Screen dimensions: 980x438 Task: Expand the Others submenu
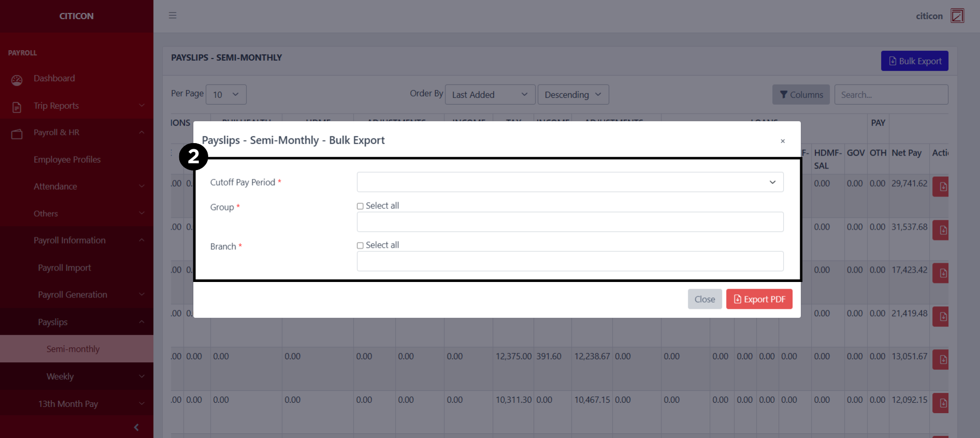[77, 214]
